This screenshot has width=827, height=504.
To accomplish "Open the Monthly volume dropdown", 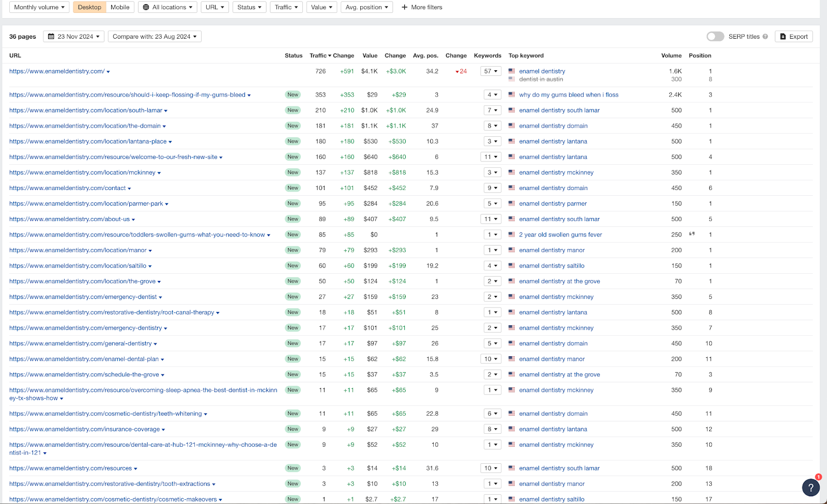I will tap(39, 7).
